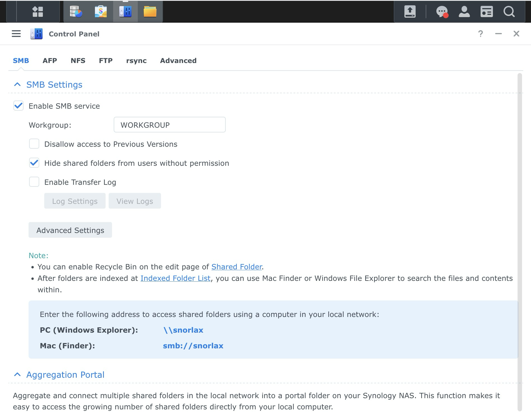This screenshot has height=420, width=531.
Task: Click the Control Panel title icon
Action: tap(36, 34)
